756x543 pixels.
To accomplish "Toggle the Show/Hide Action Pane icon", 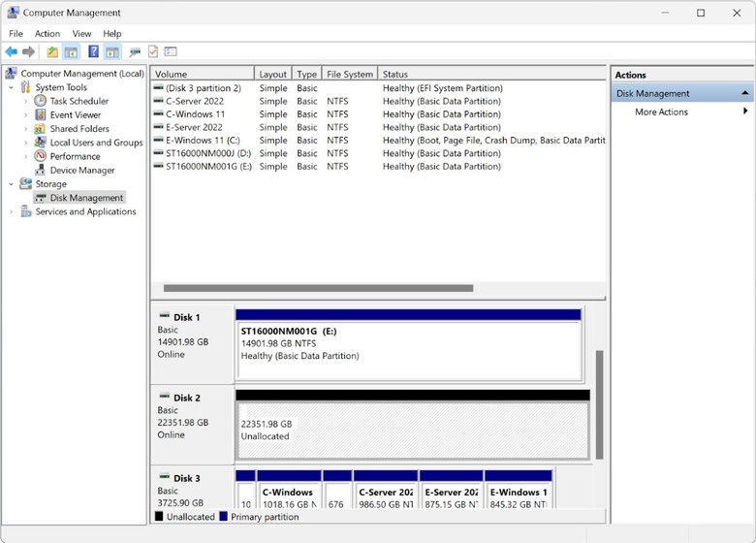I will click(112, 52).
